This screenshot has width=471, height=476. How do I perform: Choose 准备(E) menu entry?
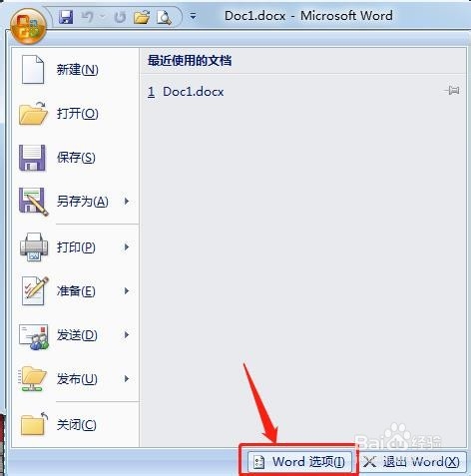75,291
